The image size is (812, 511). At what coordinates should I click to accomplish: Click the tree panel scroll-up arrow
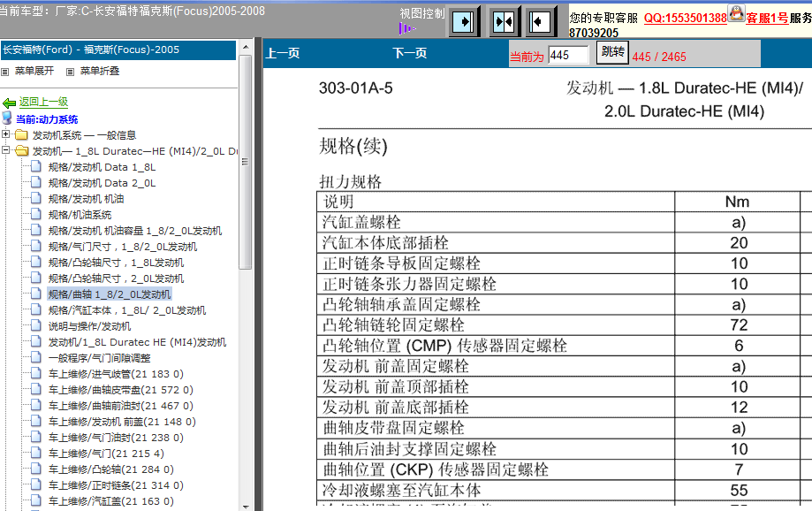[246, 47]
